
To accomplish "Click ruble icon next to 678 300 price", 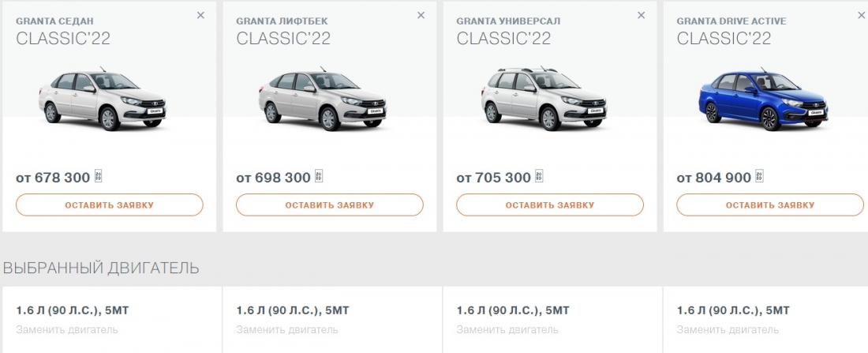I will pos(99,177).
